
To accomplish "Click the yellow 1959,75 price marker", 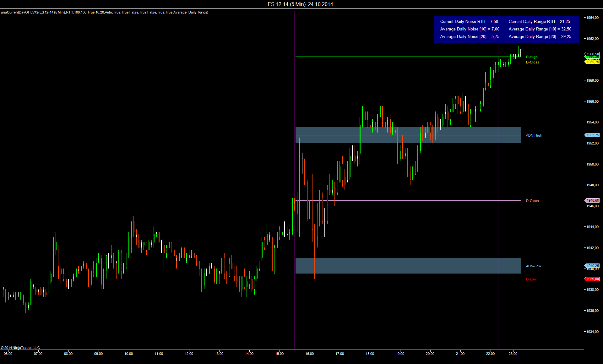I will [x=592, y=62].
